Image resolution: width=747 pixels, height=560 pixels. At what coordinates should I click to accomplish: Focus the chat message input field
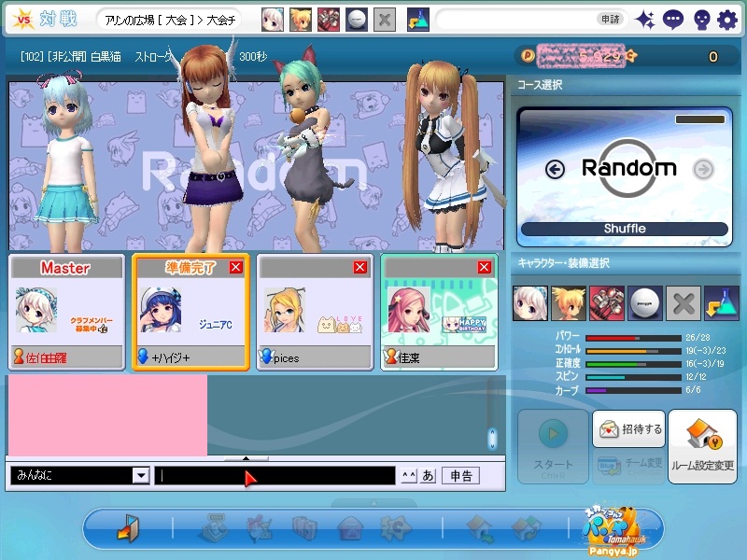[275, 475]
